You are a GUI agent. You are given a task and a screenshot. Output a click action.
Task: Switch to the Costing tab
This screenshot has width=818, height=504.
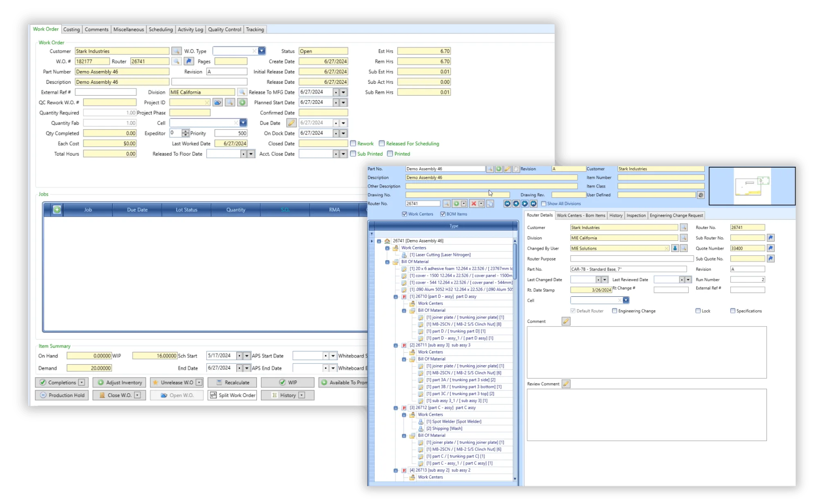click(x=72, y=29)
